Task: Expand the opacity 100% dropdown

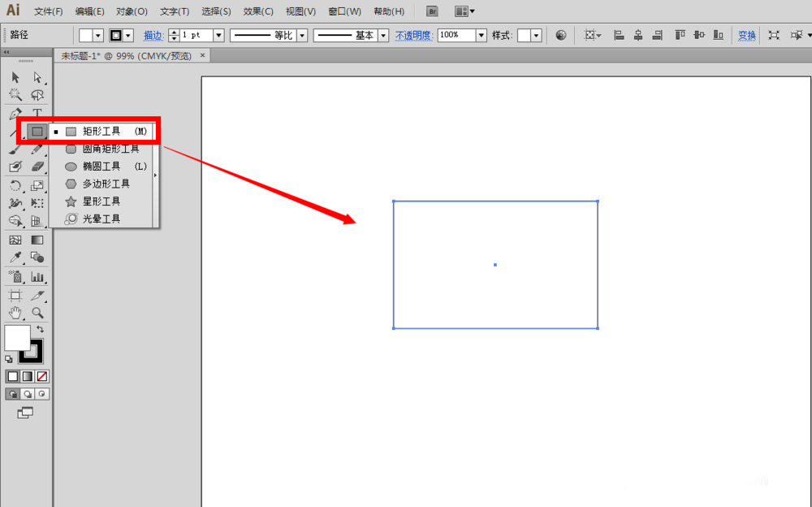Action: [x=482, y=36]
